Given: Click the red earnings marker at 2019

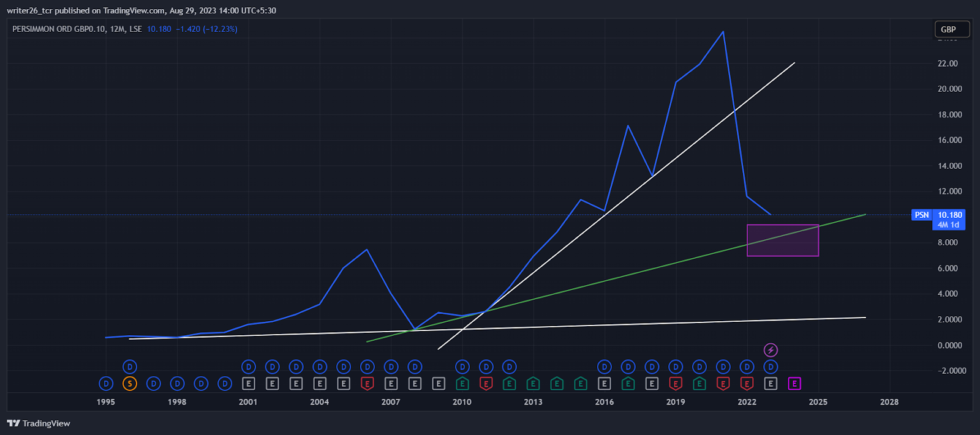Looking at the screenshot, I should pos(675,384).
